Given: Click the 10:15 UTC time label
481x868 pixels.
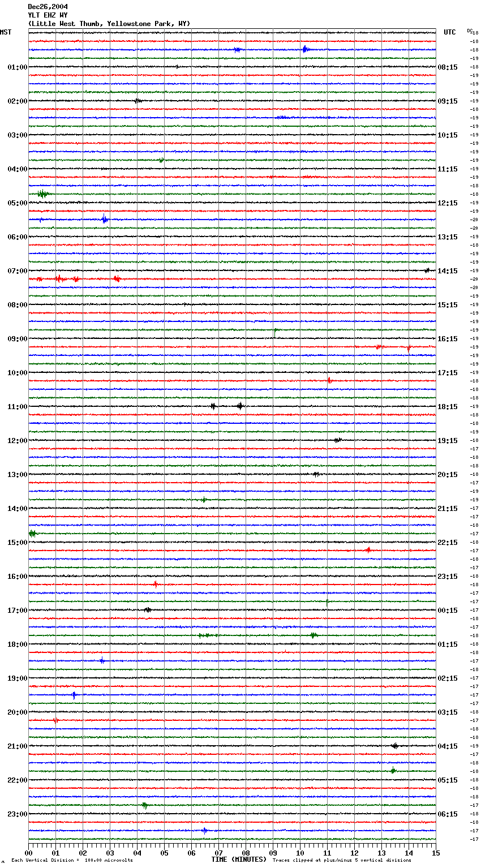Looking at the screenshot, I should pyautogui.click(x=448, y=135).
